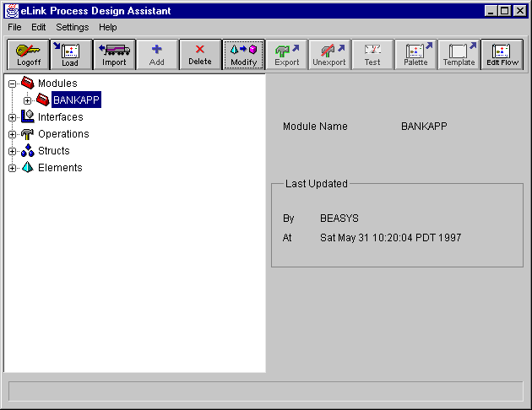
Task: Click the Template toolbar button
Action: 459,55
